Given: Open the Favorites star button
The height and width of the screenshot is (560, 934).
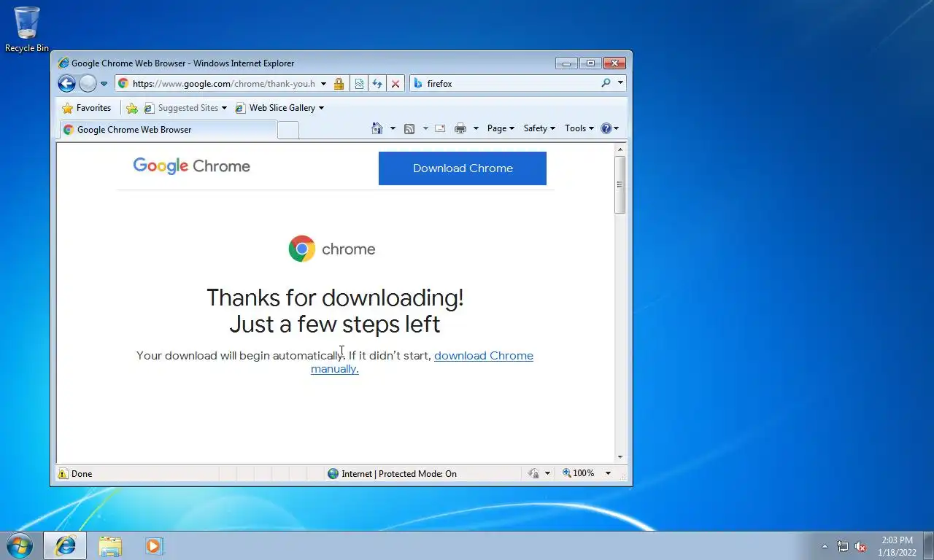Looking at the screenshot, I should [x=87, y=108].
